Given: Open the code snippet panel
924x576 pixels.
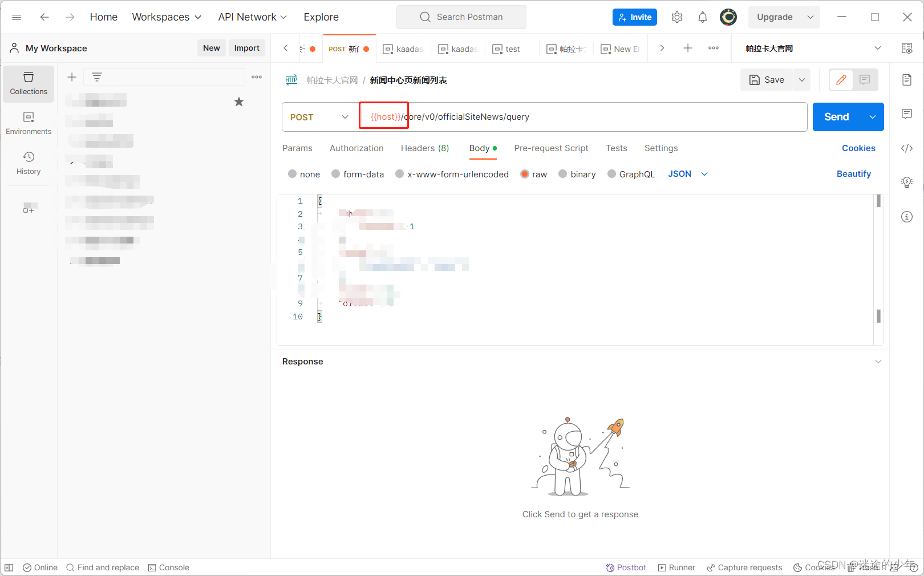Looking at the screenshot, I should click(x=907, y=148).
